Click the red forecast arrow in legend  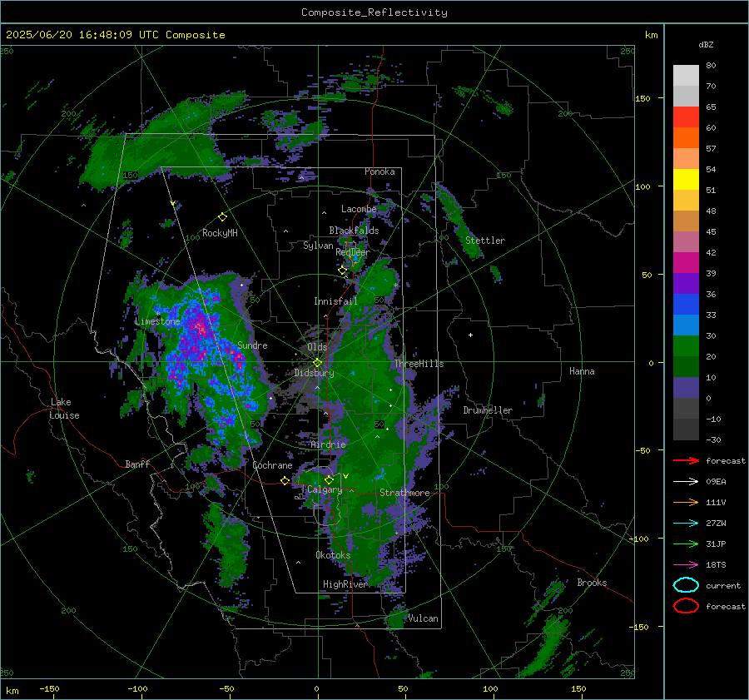(x=686, y=460)
